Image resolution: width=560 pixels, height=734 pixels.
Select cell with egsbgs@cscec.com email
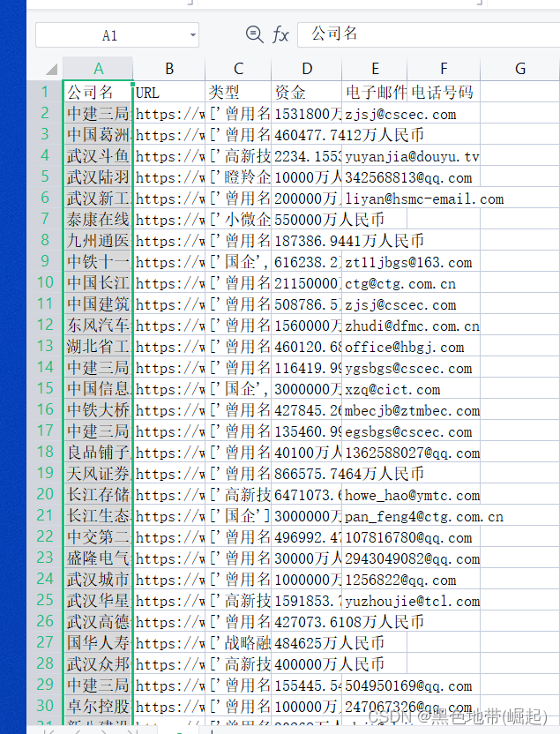[x=375, y=431]
